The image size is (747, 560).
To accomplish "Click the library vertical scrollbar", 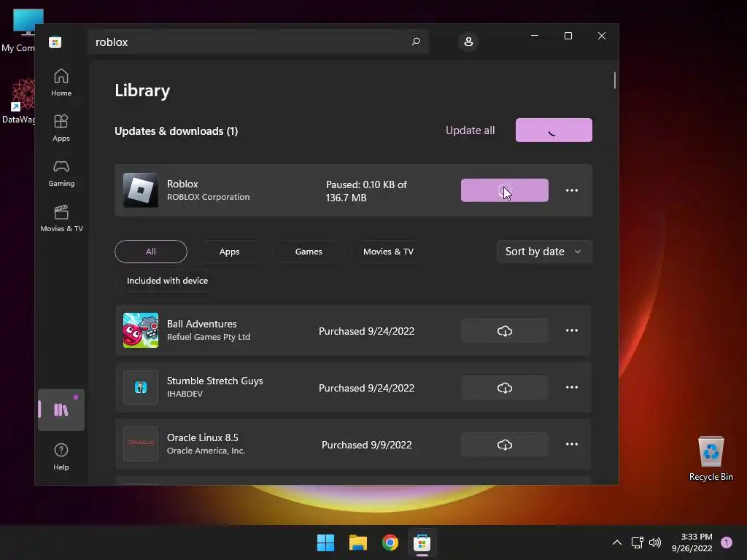I will click(614, 80).
